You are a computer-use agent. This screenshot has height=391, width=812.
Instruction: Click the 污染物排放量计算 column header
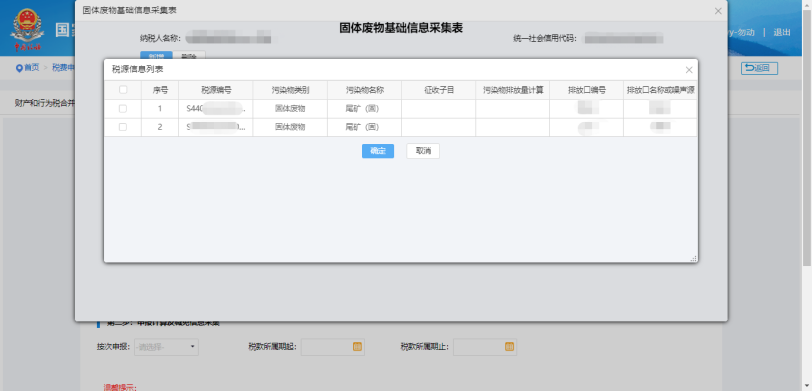click(513, 90)
